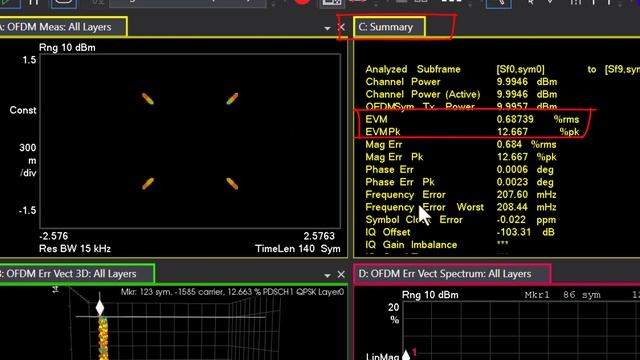This screenshot has height=360, width=640.
Task: Click the Channel Power (Active) row label
Action: coord(422,94)
